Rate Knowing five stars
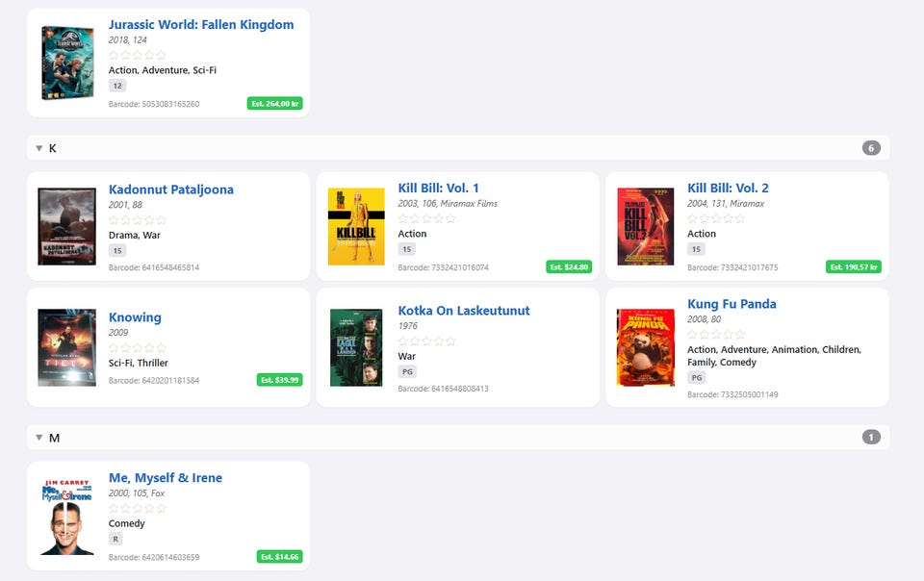The image size is (924, 581). pyautogui.click(x=161, y=348)
